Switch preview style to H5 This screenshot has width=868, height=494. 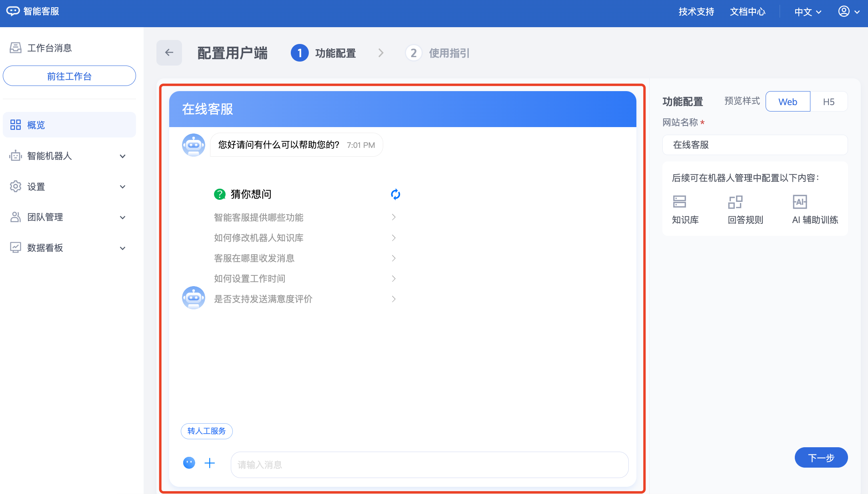[x=828, y=102]
